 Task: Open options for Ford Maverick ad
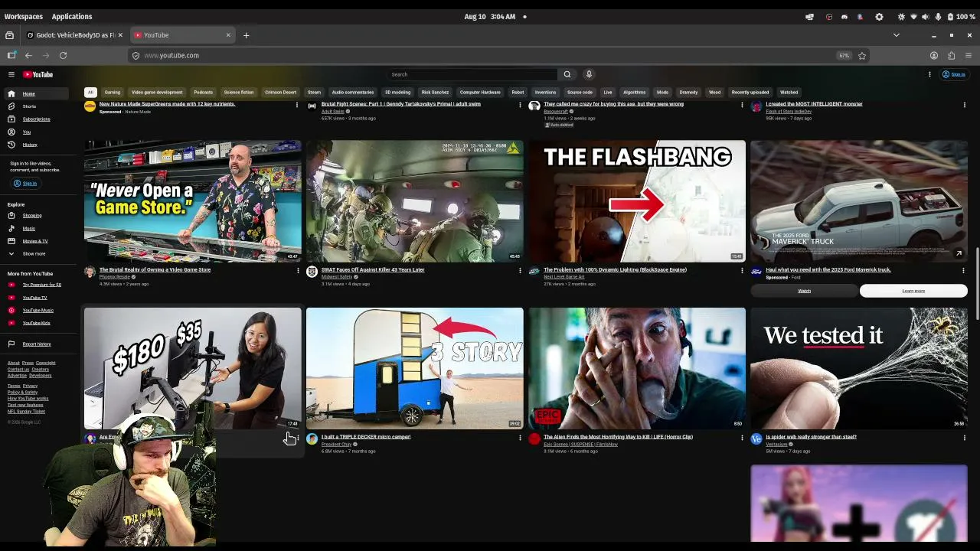click(x=964, y=270)
